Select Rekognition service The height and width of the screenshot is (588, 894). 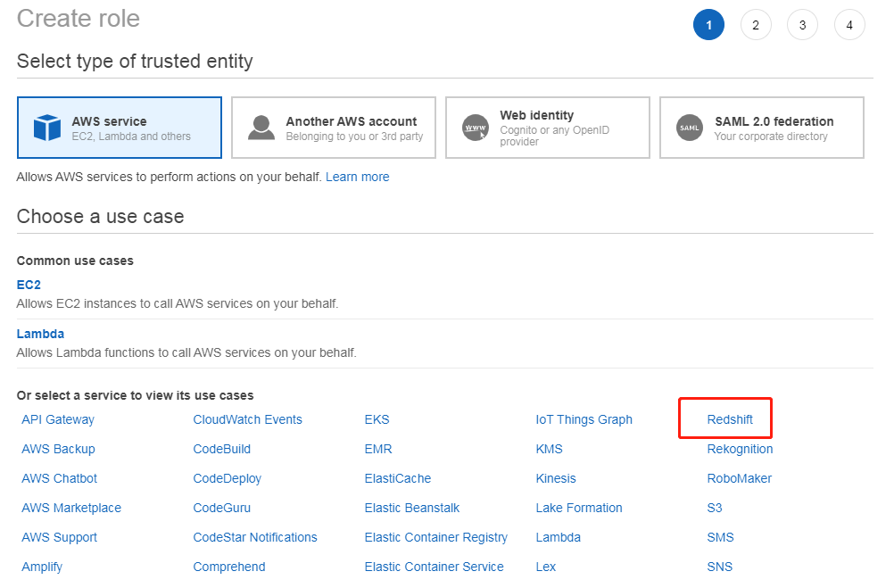[740, 450]
